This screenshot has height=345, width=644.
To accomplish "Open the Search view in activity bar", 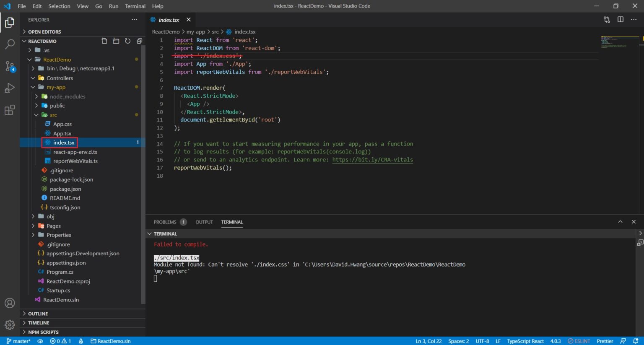I will pyautogui.click(x=10, y=44).
